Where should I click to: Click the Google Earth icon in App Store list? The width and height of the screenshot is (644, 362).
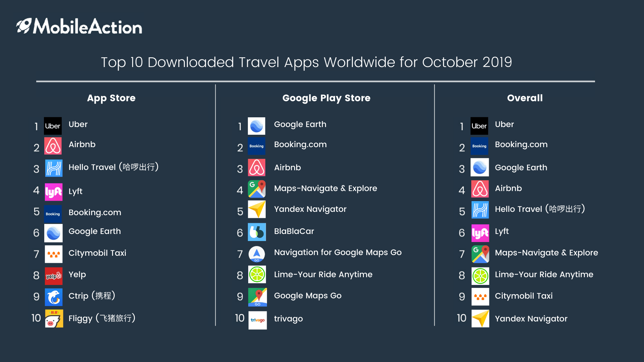coord(53,233)
